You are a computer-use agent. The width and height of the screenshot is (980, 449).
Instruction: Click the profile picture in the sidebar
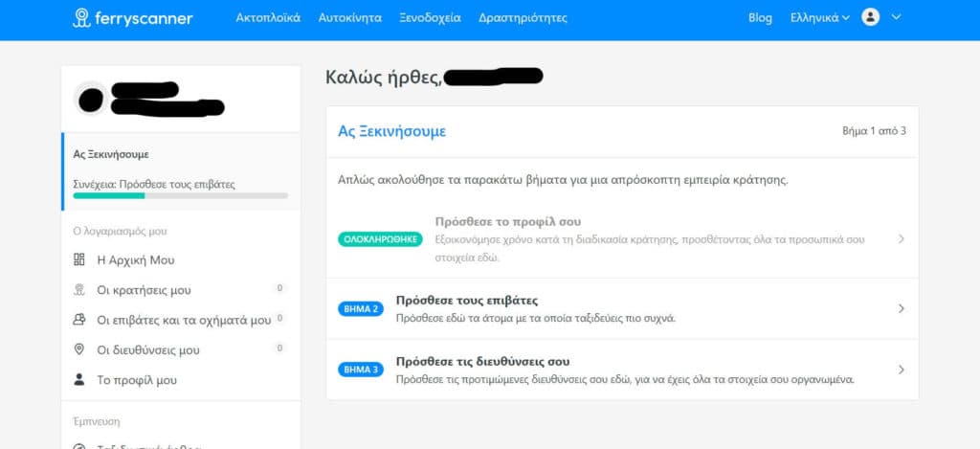91,98
